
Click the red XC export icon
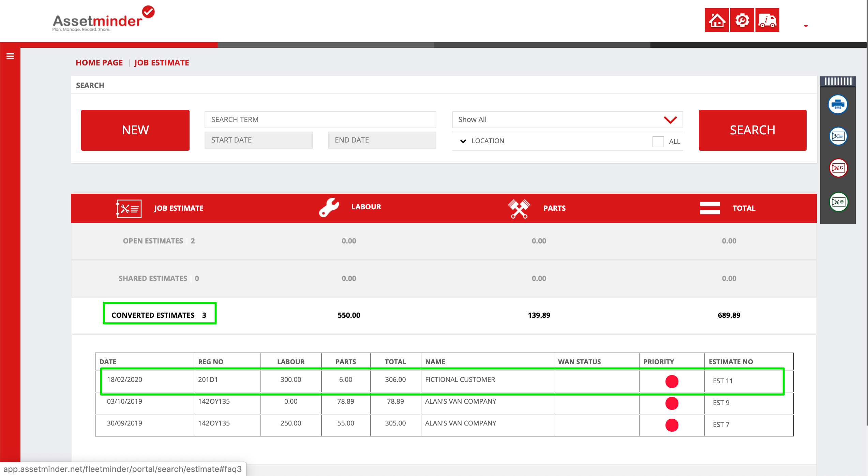[x=838, y=168]
